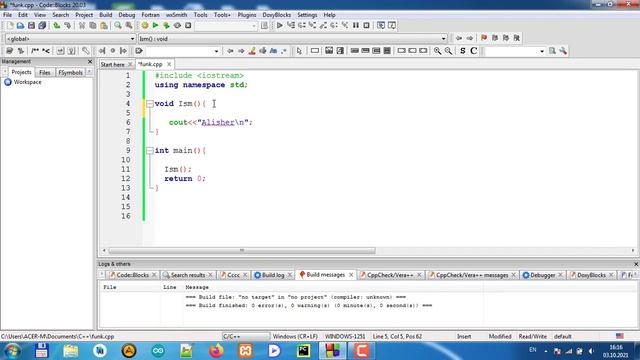Switch to the Files tab in Management
The height and width of the screenshot is (360, 640).
(44, 73)
